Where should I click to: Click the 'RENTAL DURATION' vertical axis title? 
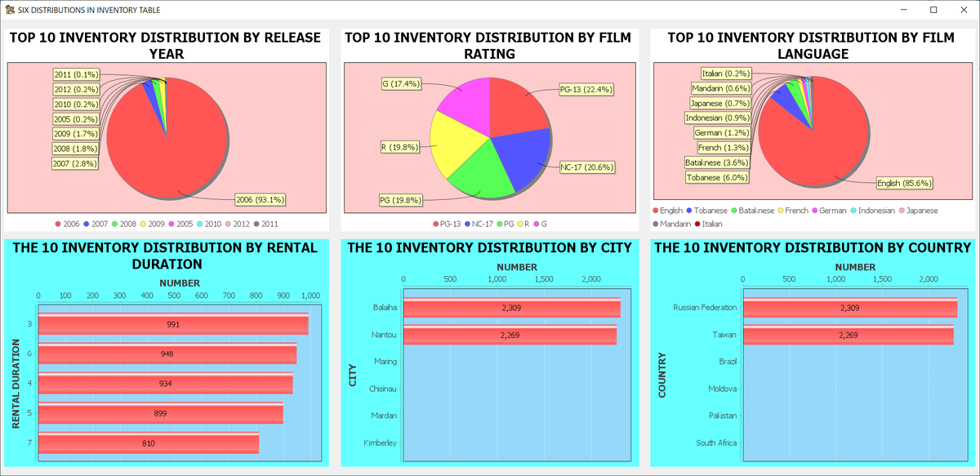click(x=16, y=385)
